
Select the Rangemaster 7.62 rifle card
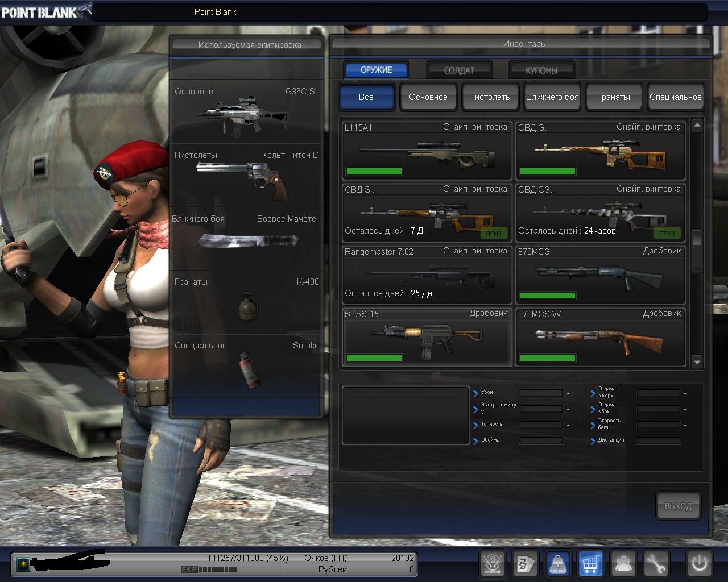coord(427,275)
